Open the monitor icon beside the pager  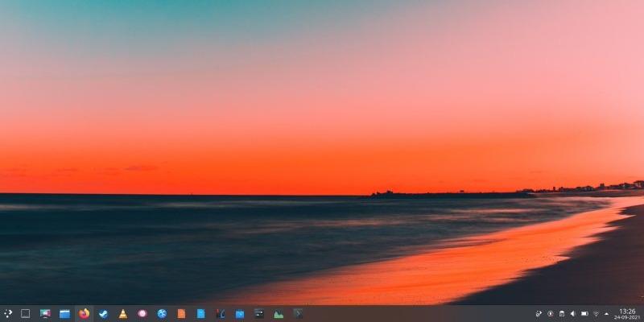tap(45, 313)
